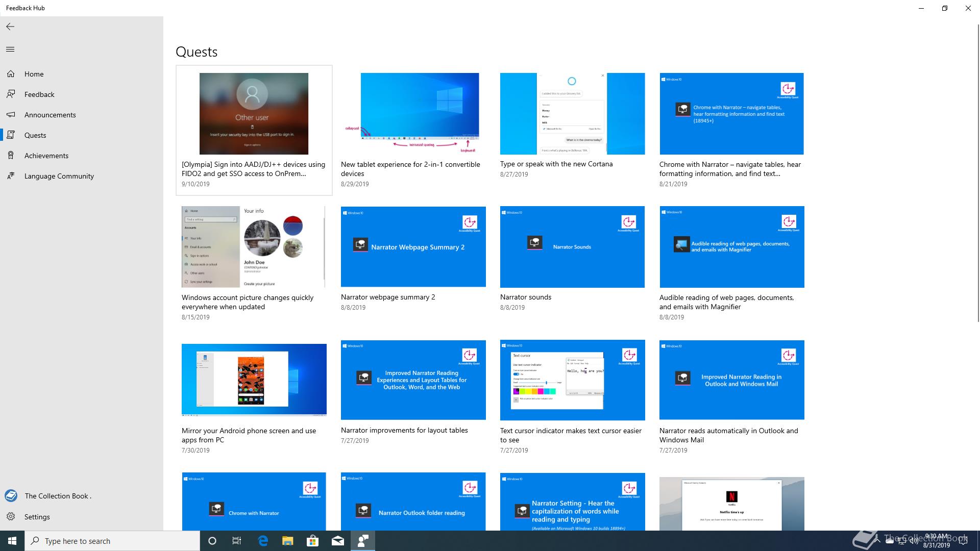The width and height of the screenshot is (980, 551).
Task: Open Mail app from taskbar
Action: click(337, 541)
